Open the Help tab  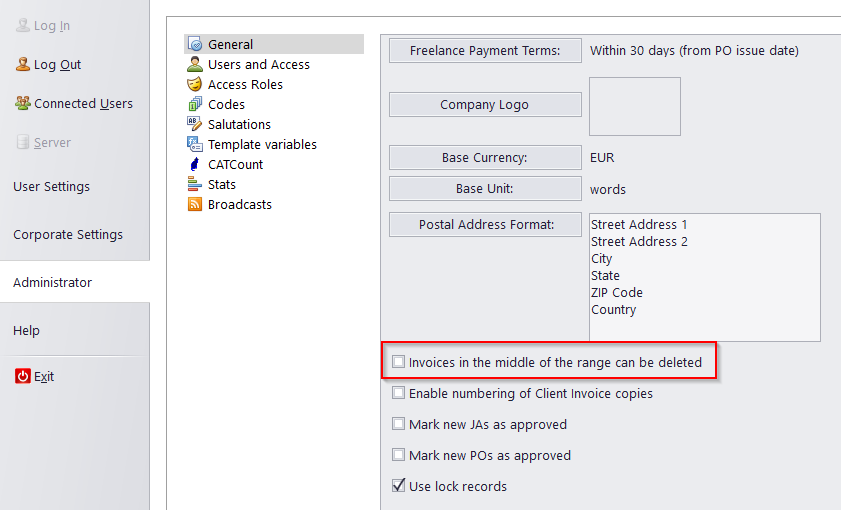[26, 330]
